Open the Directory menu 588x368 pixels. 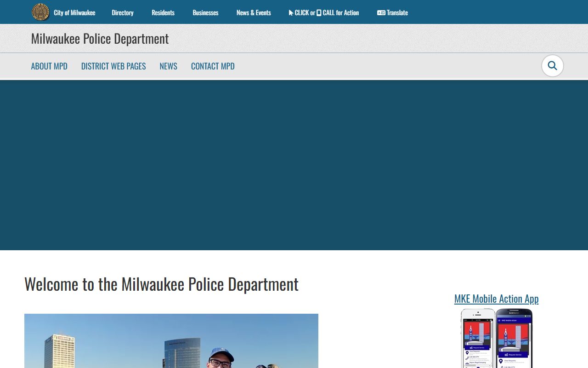[123, 12]
